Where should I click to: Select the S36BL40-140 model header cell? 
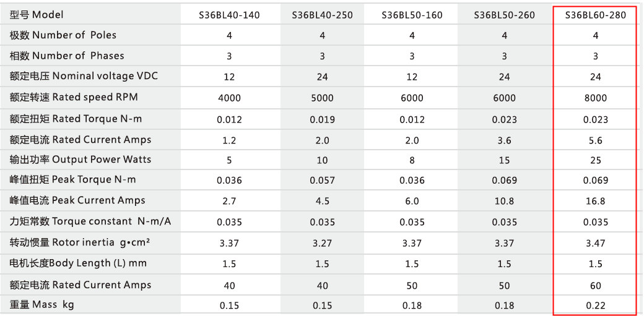coord(229,15)
